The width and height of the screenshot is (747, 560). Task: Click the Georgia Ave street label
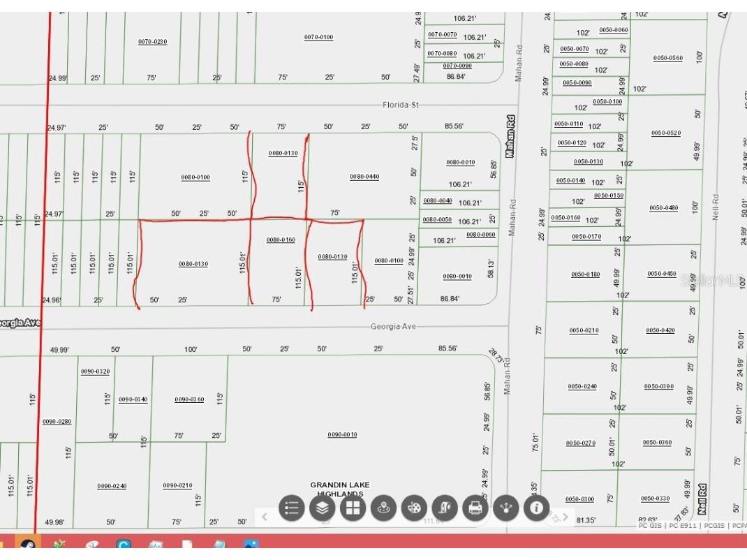393,327
